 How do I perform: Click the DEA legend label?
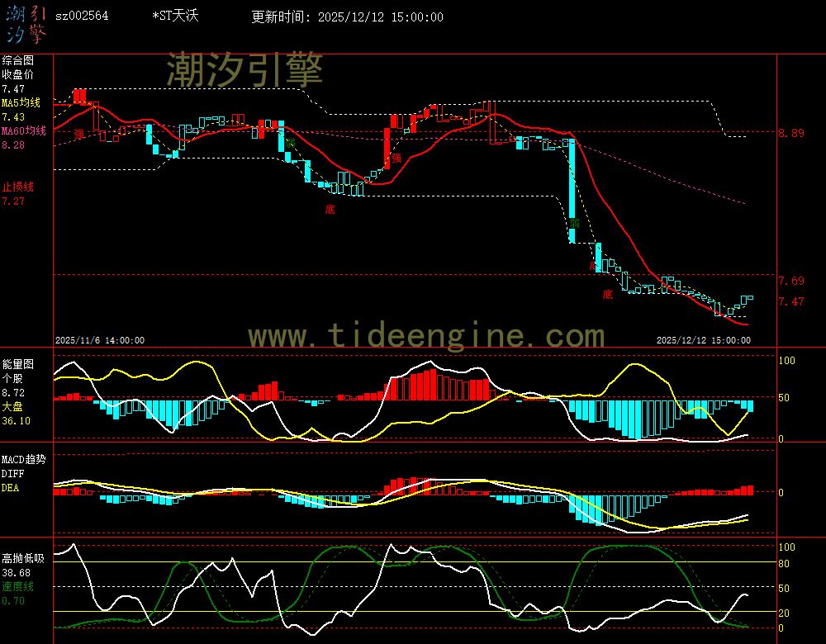[10, 488]
